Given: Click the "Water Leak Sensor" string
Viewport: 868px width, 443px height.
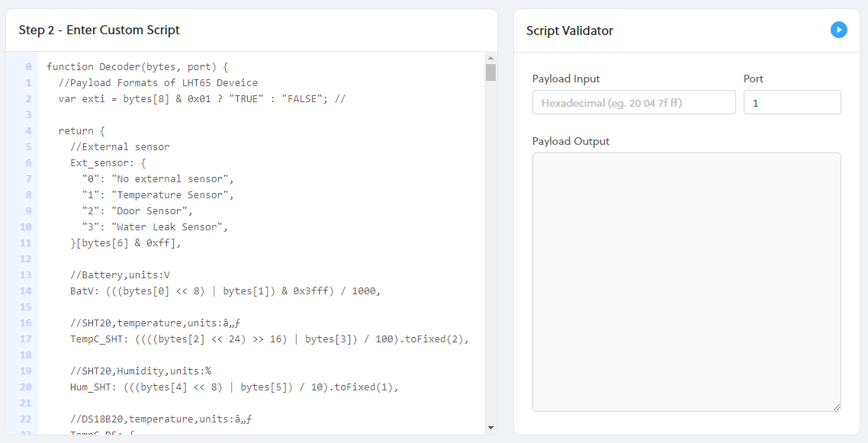Looking at the screenshot, I should click(169, 226).
